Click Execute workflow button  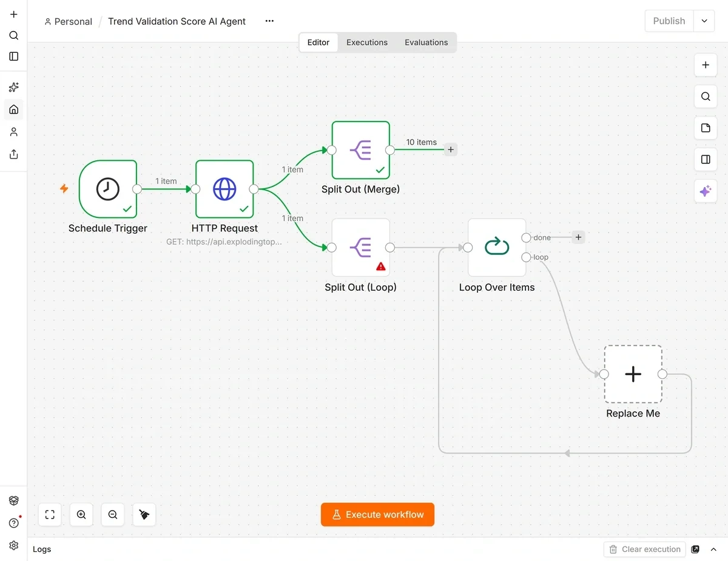pyautogui.click(x=377, y=514)
